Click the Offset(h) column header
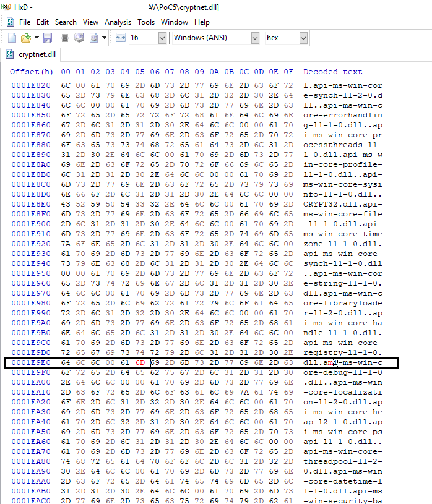432x504 pixels. [32, 72]
